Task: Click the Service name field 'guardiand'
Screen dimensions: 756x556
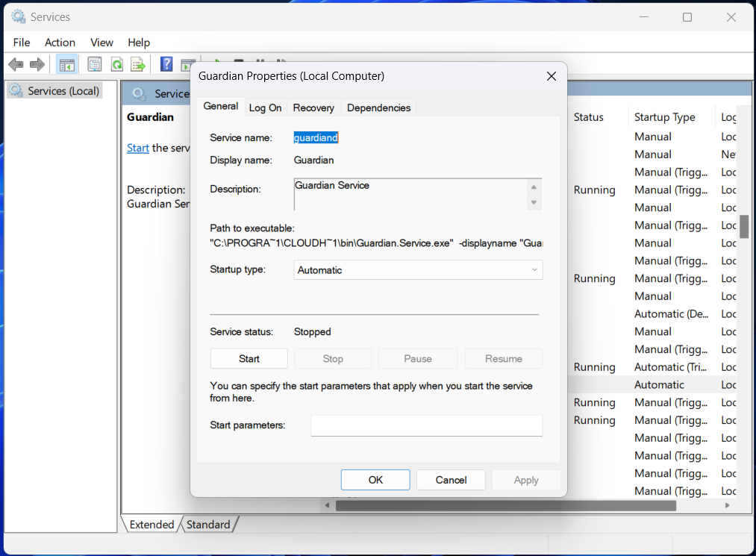Action: [x=316, y=137]
